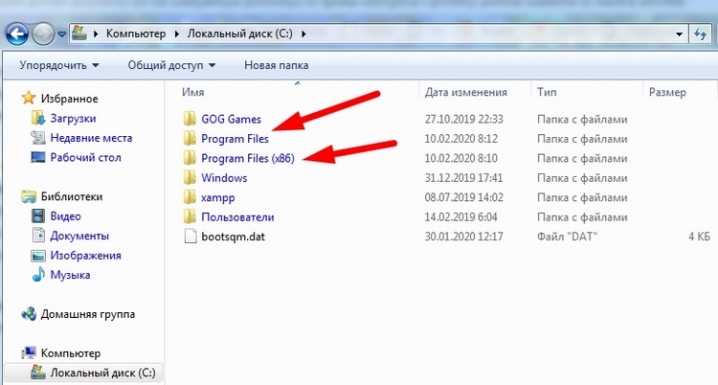Click the Музыка note icon

click(38, 275)
